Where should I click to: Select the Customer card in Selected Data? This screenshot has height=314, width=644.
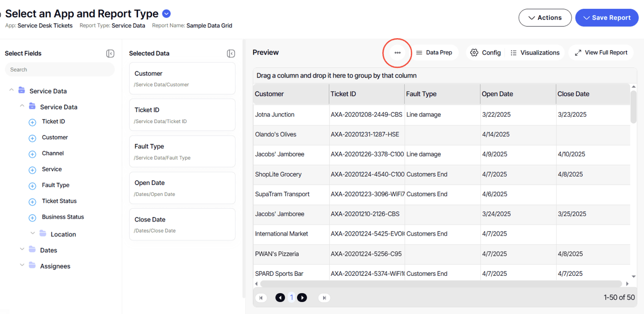(182, 78)
